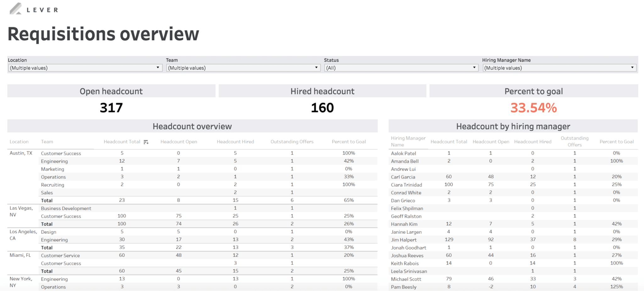Select hiring manager Andrew Lui
644x291 pixels.
403,169
